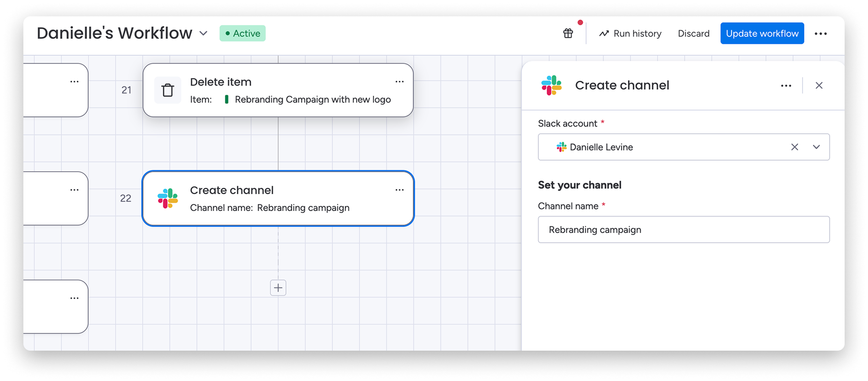Select the Create channel step card

(278, 198)
